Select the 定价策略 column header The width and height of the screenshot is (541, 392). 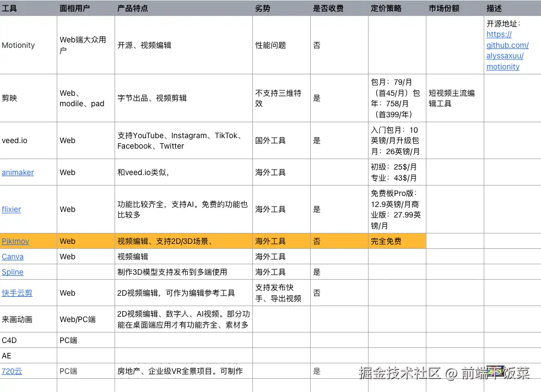click(397, 8)
